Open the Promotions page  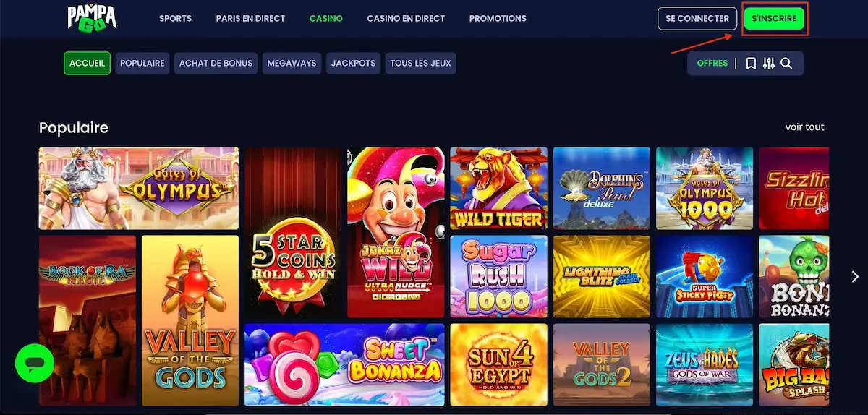(498, 18)
